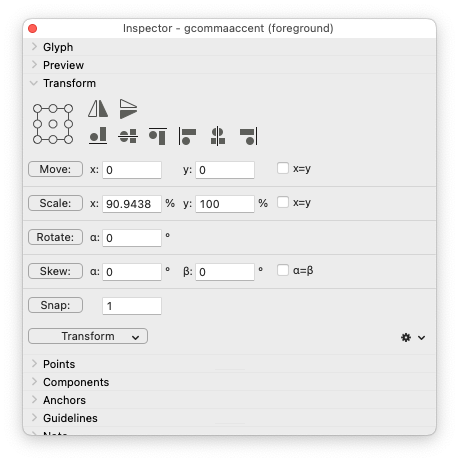Focus the Move y input field
The image size is (459, 462).
tap(225, 170)
